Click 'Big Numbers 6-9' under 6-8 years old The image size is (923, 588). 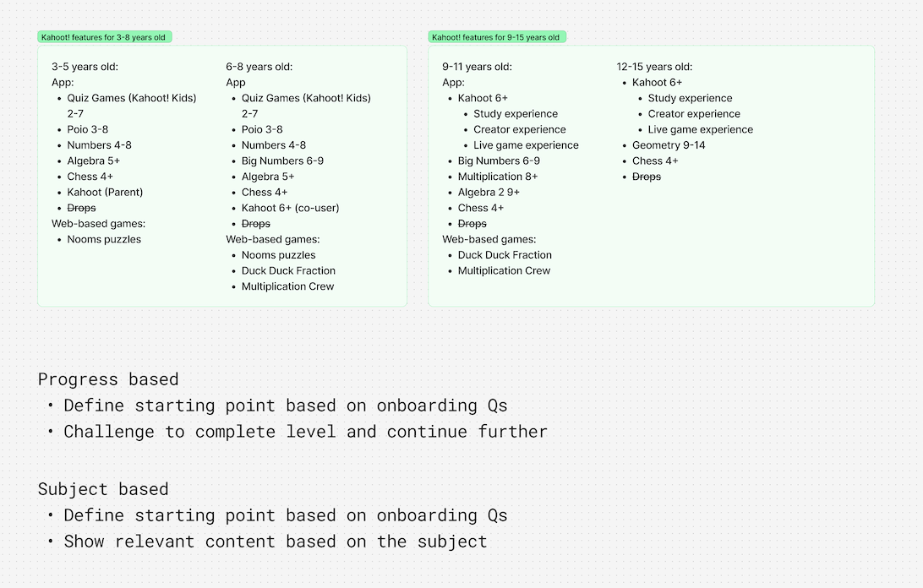click(x=282, y=161)
